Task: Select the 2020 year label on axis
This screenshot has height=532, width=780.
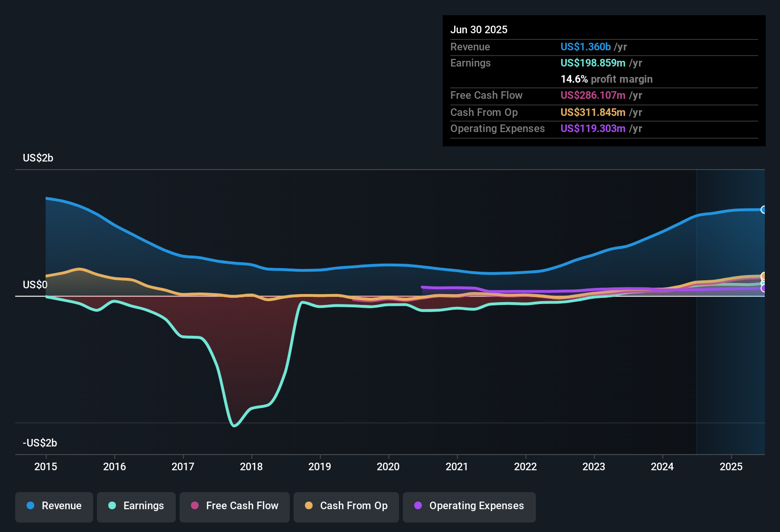Action: tap(388, 466)
